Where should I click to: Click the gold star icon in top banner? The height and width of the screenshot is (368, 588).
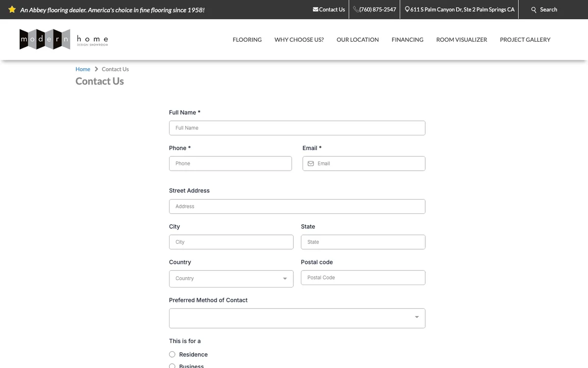coord(12,9)
